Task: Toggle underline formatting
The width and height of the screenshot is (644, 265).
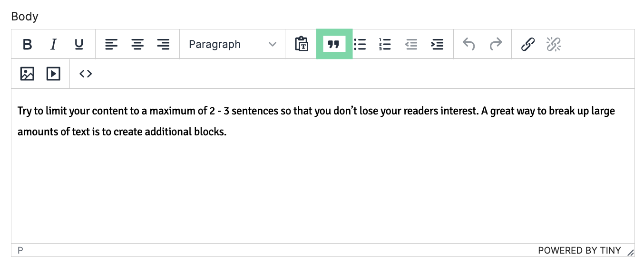Action: (x=79, y=45)
